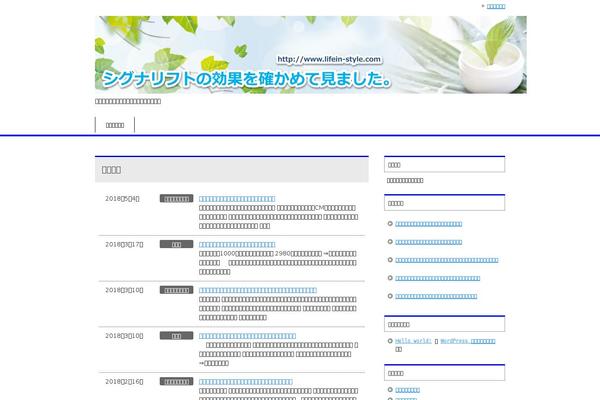Viewport: 600px width, 400px height.
Task: Open the post title dated 2018年5月4日
Action: tap(237, 199)
